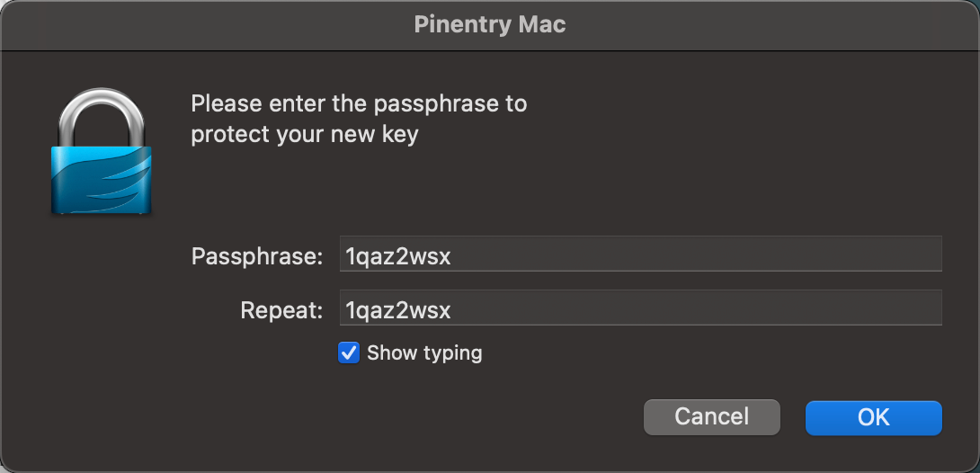
Task: Click the "Please enter the passphrase to" line
Action: (359, 103)
